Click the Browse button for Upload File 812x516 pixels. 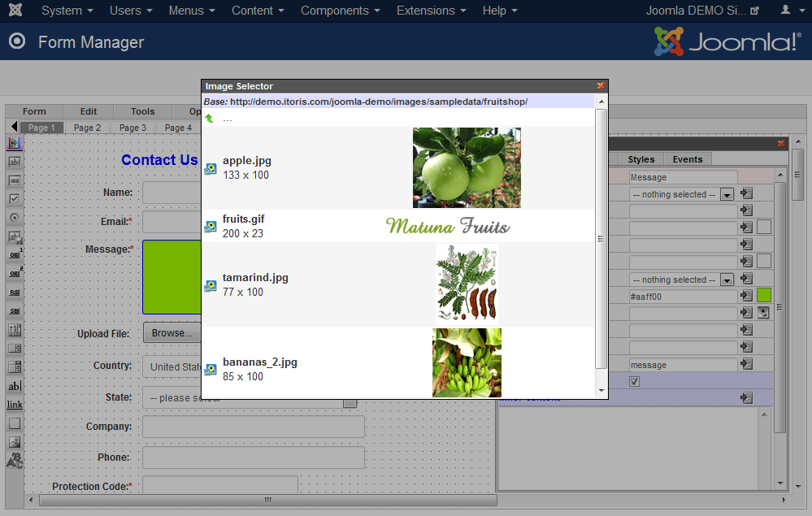click(x=172, y=333)
